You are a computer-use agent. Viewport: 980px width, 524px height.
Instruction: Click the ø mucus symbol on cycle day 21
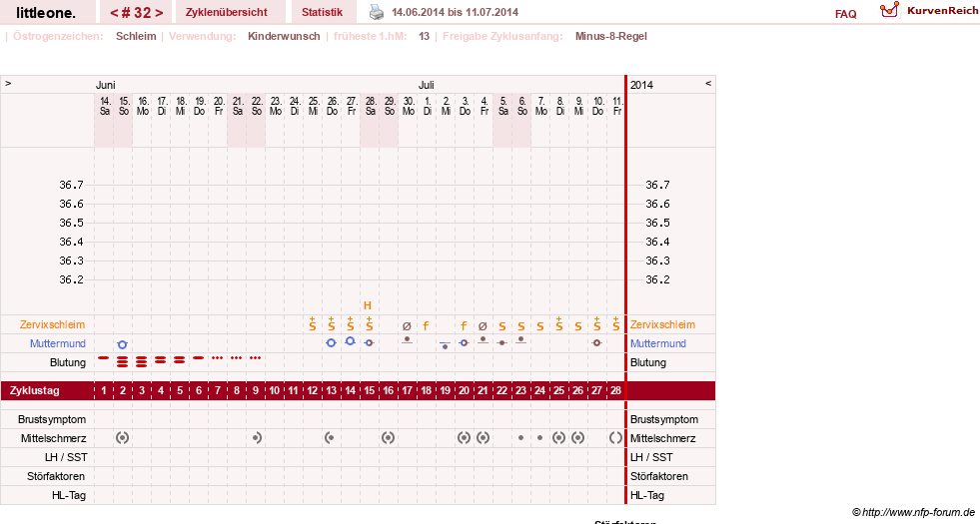[483, 326]
